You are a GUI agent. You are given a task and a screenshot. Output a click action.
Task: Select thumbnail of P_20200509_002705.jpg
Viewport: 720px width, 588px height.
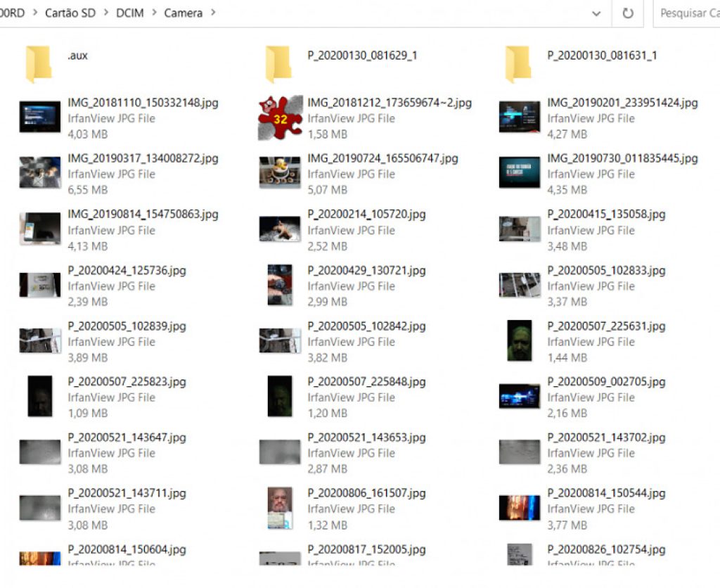[x=519, y=397]
